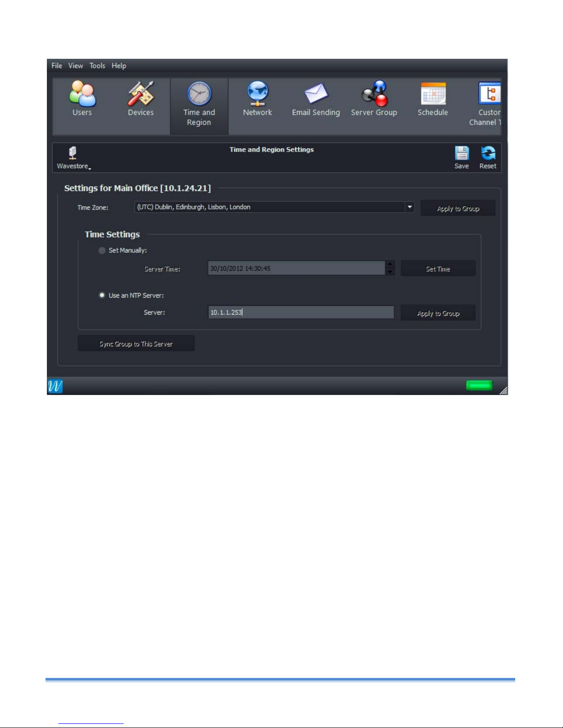This screenshot has width=563, height=728.
Task: Click the Server Time date field
Action: [296, 268]
